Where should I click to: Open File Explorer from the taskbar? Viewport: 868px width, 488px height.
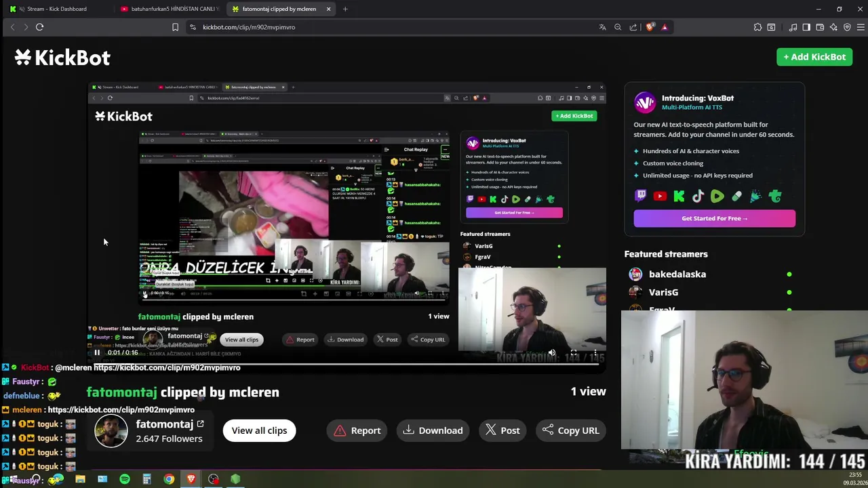pos(80,479)
